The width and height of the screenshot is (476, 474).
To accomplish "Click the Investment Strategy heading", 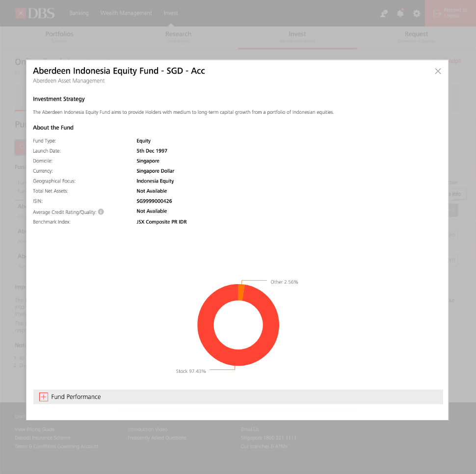I will [x=59, y=99].
